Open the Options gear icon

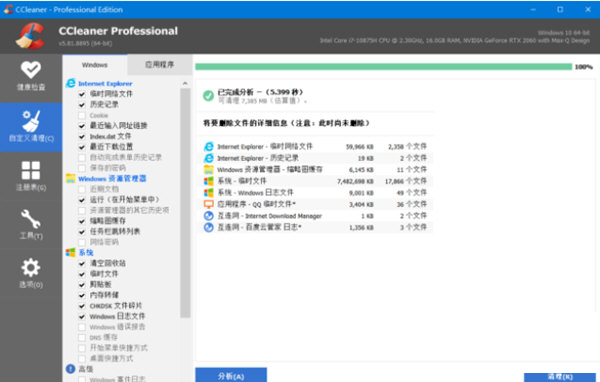tap(31, 268)
